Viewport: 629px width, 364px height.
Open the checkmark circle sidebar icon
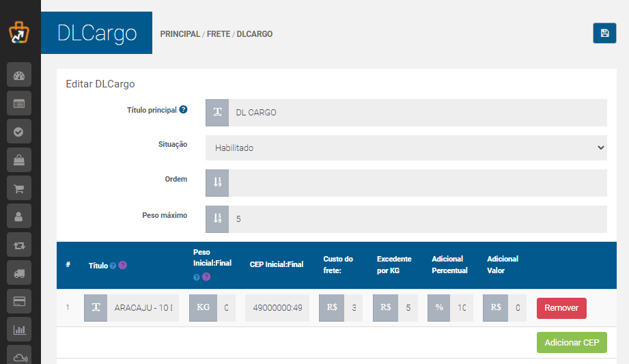coord(19,132)
